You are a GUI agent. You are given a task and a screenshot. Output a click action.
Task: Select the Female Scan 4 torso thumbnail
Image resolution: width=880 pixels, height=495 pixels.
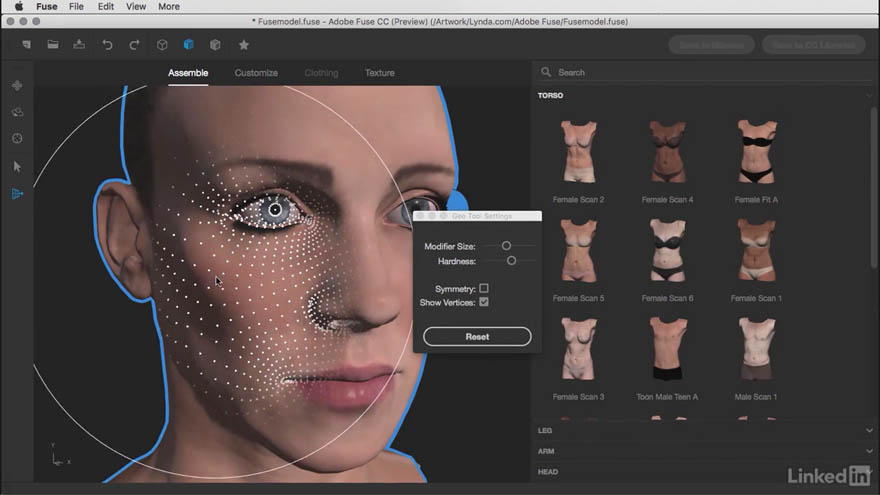(x=667, y=152)
